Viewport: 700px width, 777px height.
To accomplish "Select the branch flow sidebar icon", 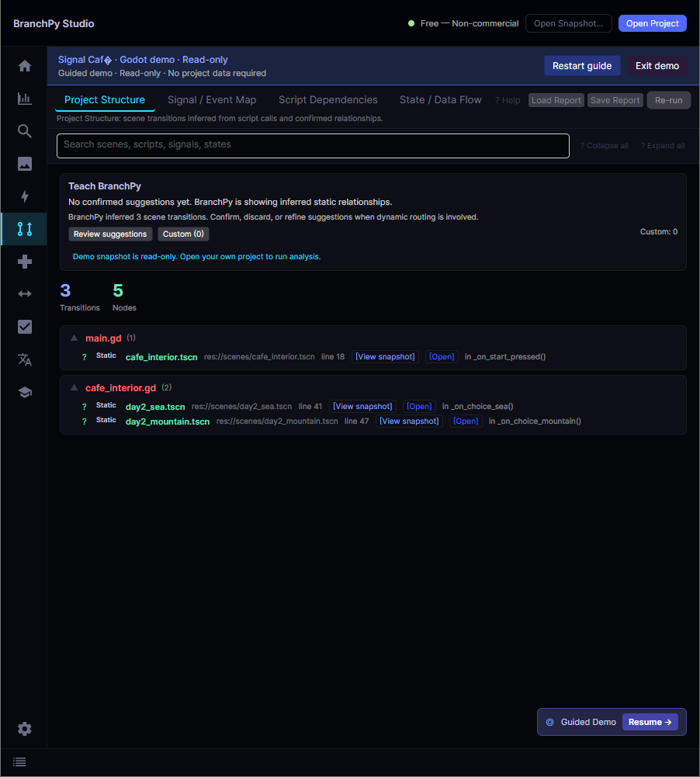I will [x=24, y=229].
